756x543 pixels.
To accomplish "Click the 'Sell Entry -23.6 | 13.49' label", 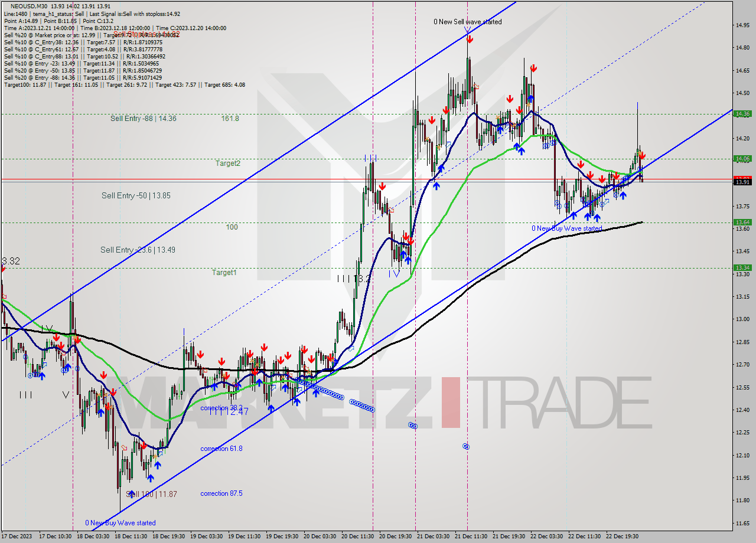I will [x=138, y=250].
